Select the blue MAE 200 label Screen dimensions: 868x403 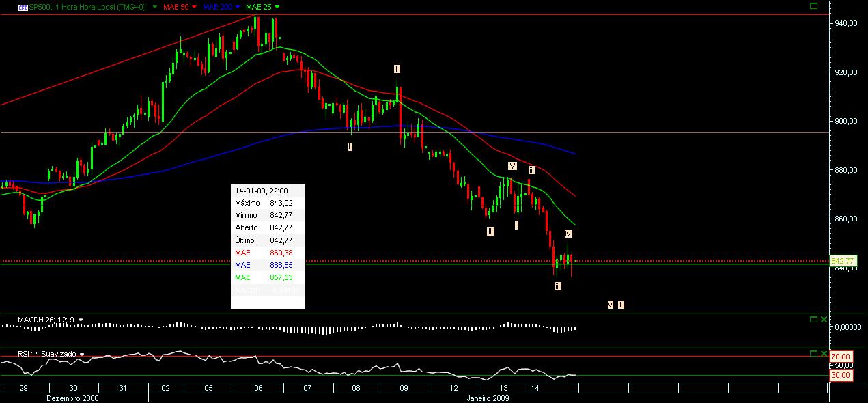tap(217, 7)
